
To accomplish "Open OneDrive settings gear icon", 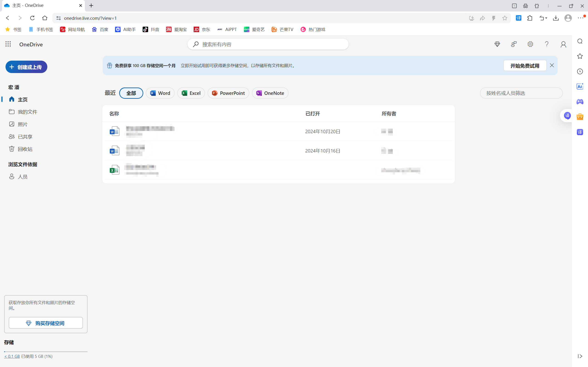I will click(530, 44).
